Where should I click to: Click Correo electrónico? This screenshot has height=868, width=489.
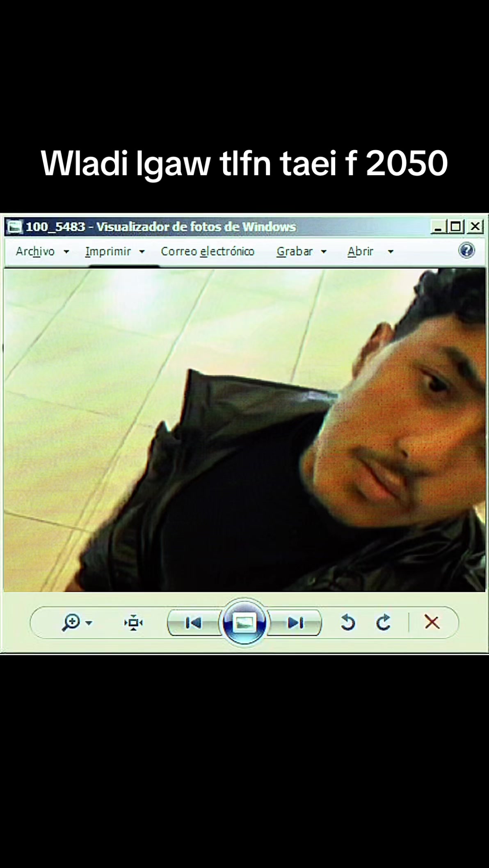pos(208,251)
